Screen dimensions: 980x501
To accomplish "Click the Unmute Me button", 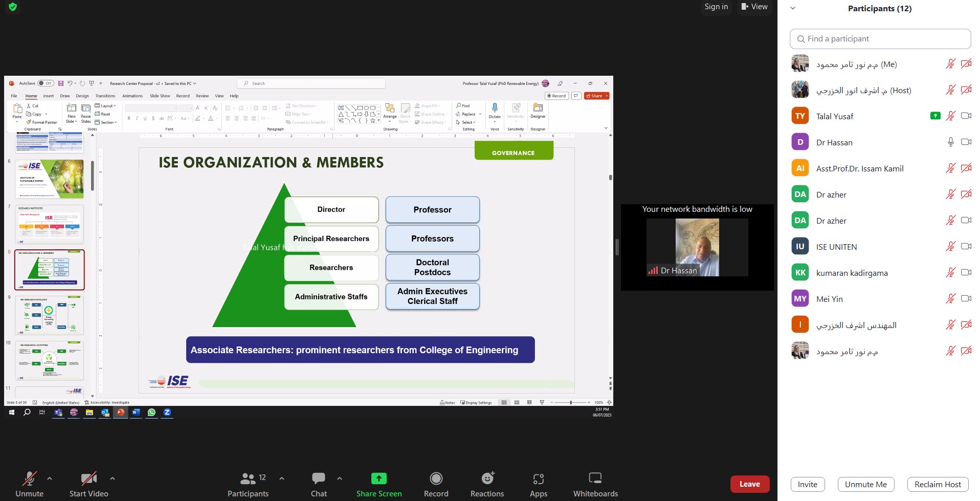I will pos(865,484).
